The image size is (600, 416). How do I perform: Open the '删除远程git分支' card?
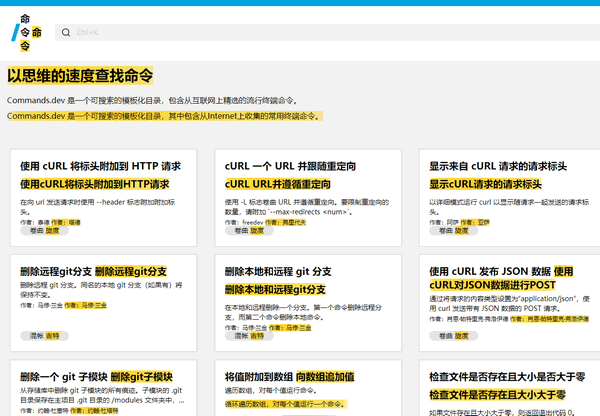104,303
